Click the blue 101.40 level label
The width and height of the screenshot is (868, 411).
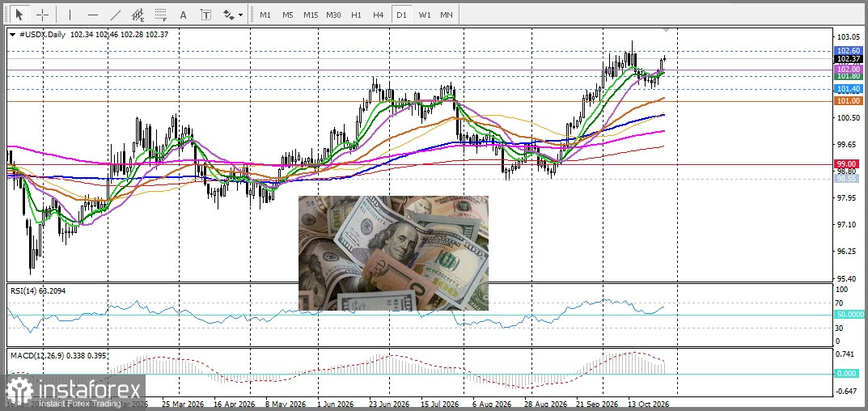(x=848, y=89)
